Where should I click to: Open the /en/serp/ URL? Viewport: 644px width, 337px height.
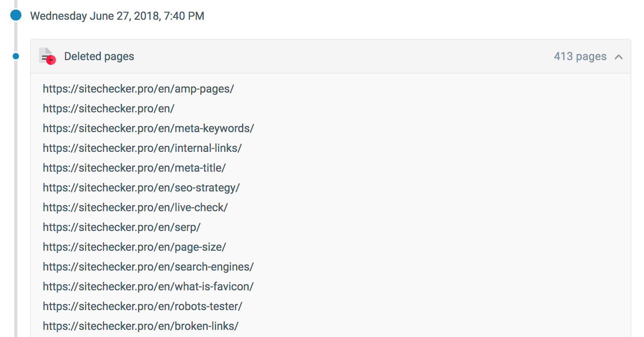[x=121, y=227]
